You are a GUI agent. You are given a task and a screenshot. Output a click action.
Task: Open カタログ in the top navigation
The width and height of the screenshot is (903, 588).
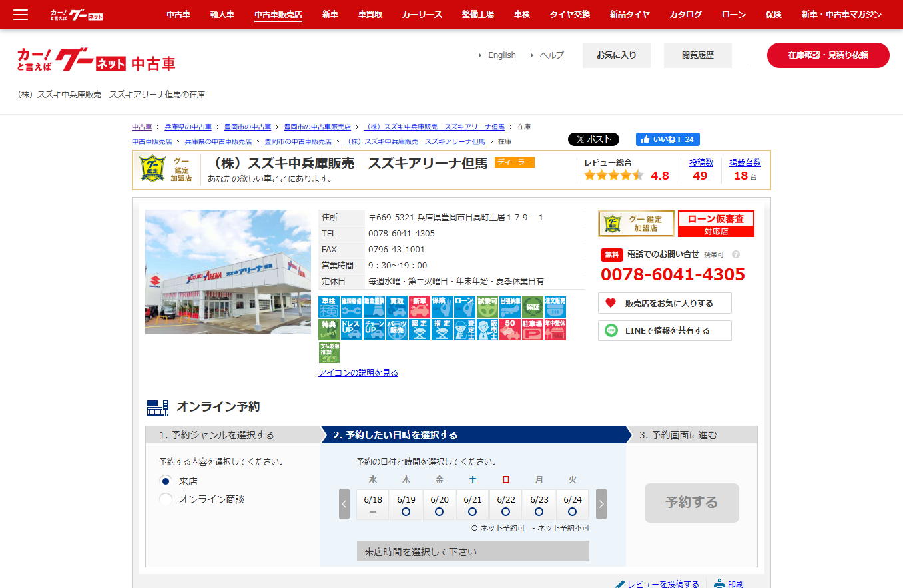(686, 14)
